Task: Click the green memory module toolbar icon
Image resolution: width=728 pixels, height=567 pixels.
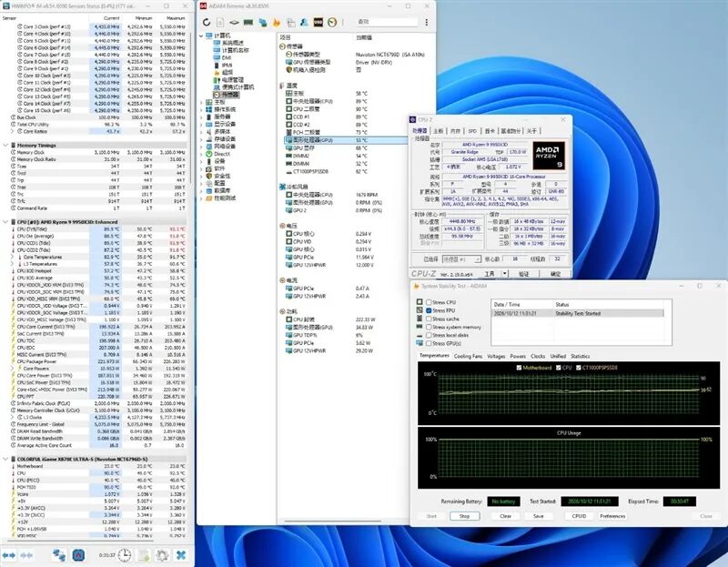Action: (x=248, y=22)
